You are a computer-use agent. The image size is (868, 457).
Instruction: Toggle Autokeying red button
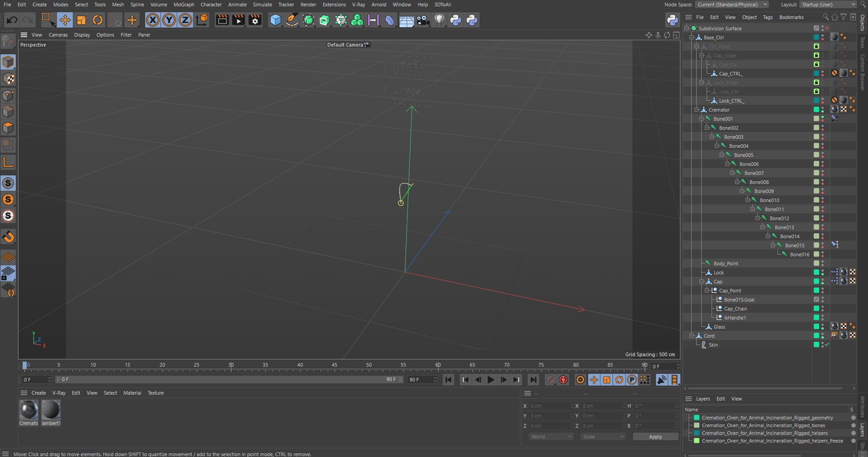(x=563, y=380)
